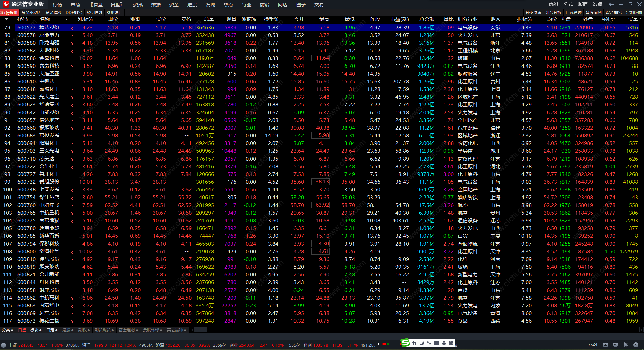The width and height of the screenshot is (644, 350).
Task: Open 自选管理 button
Action: click(574, 13)
